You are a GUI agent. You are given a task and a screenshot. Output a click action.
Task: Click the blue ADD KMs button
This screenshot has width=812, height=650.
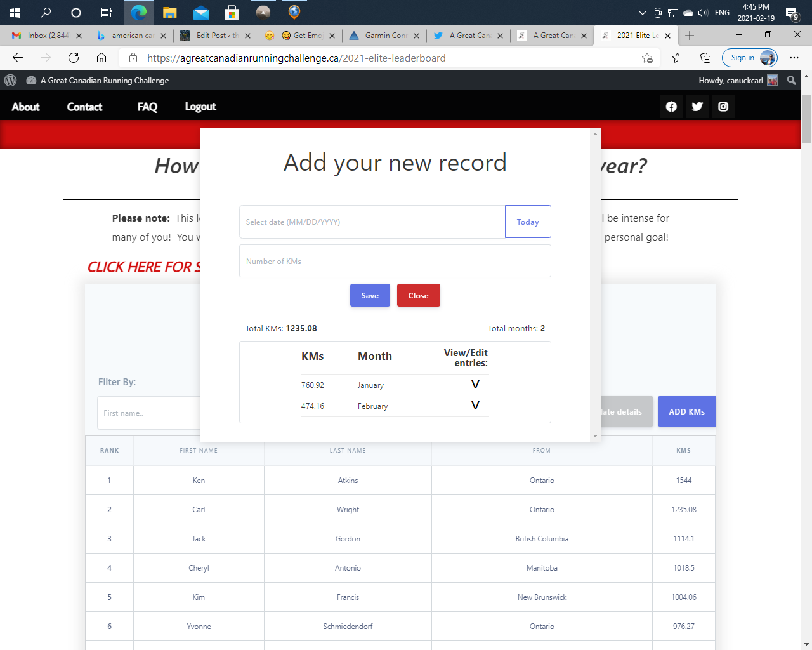(686, 411)
